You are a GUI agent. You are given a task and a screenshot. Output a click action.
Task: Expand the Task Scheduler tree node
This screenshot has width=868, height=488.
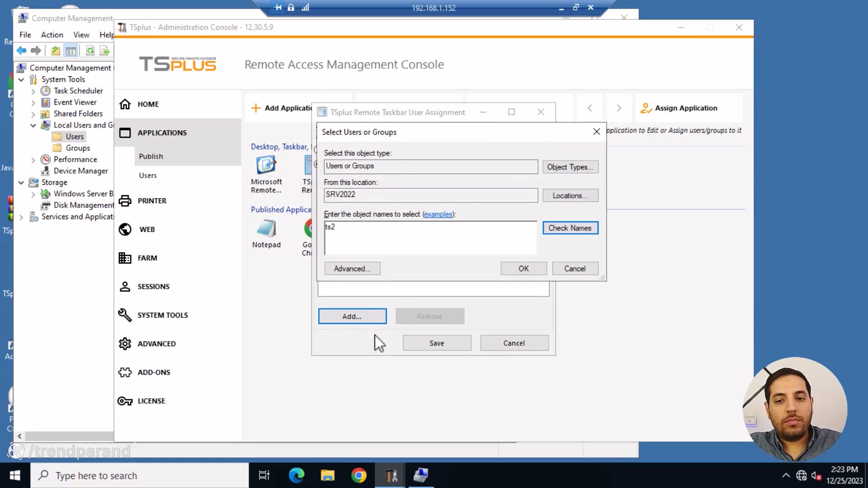pos(33,91)
